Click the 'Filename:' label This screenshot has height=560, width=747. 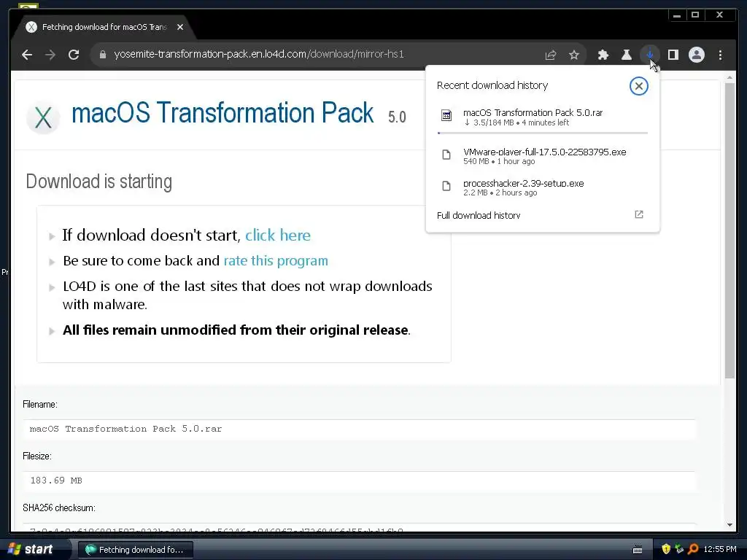click(x=40, y=404)
